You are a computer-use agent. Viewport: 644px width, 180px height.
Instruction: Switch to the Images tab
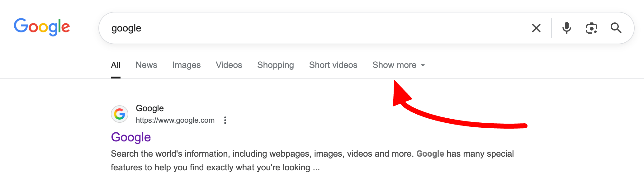pyautogui.click(x=187, y=65)
